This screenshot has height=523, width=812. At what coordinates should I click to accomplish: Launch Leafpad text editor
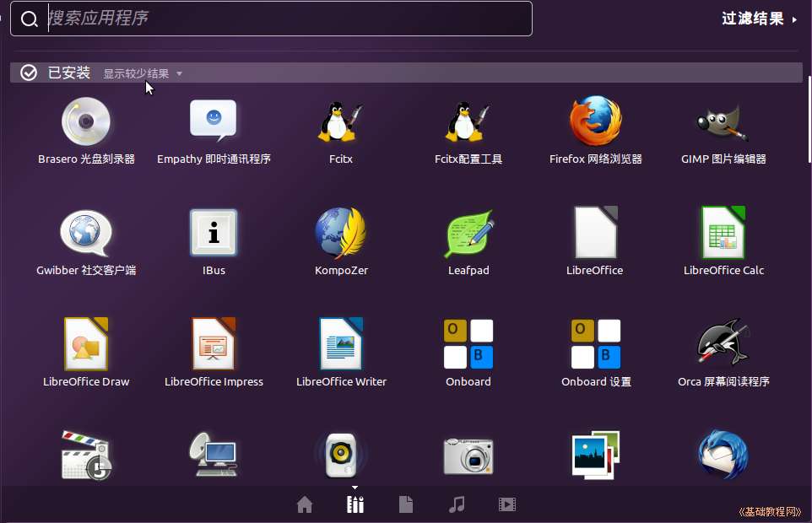tap(468, 234)
